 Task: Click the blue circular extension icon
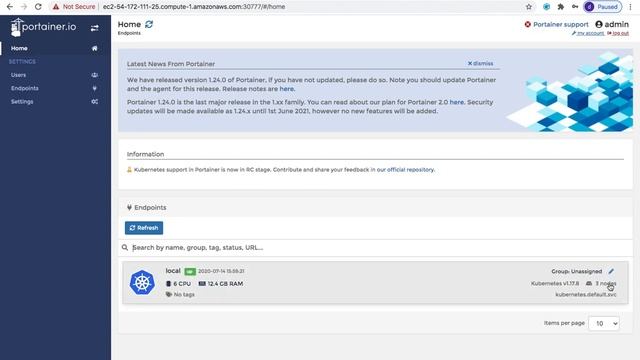(547, 7)
